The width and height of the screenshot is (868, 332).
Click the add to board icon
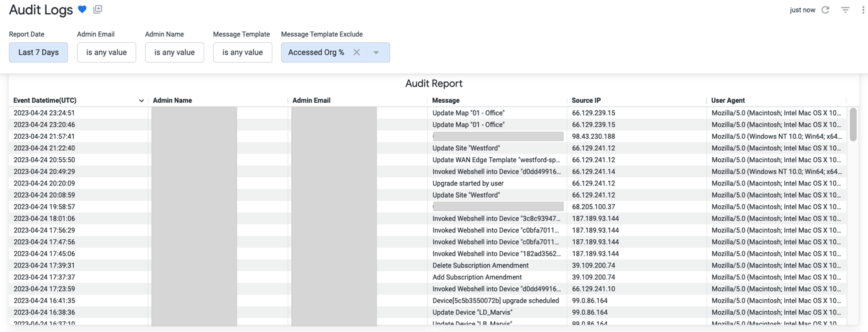(x=98, y=9)
